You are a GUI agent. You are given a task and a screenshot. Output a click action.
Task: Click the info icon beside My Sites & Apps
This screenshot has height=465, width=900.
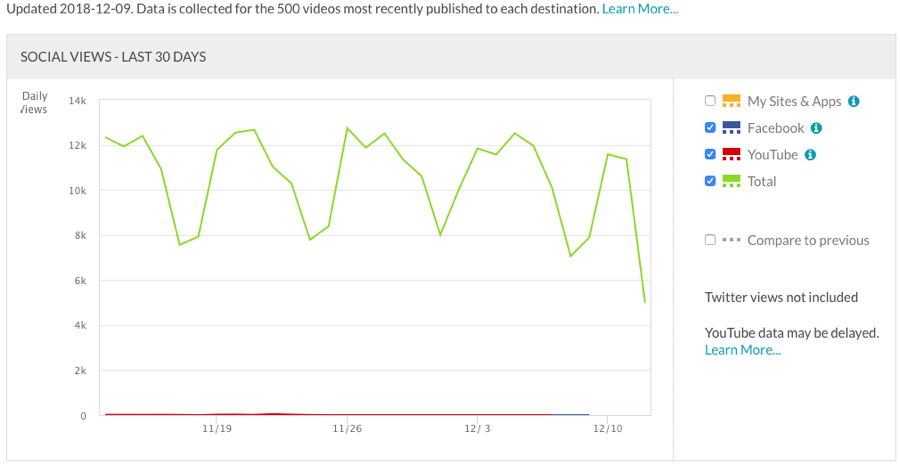click(854, 101)
